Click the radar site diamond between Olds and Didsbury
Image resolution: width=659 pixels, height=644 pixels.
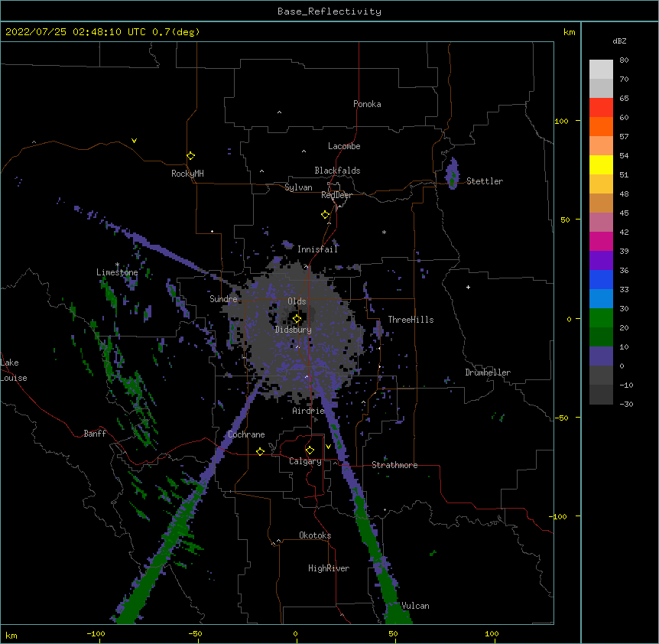pyautogui.click(x=297, y=319)
